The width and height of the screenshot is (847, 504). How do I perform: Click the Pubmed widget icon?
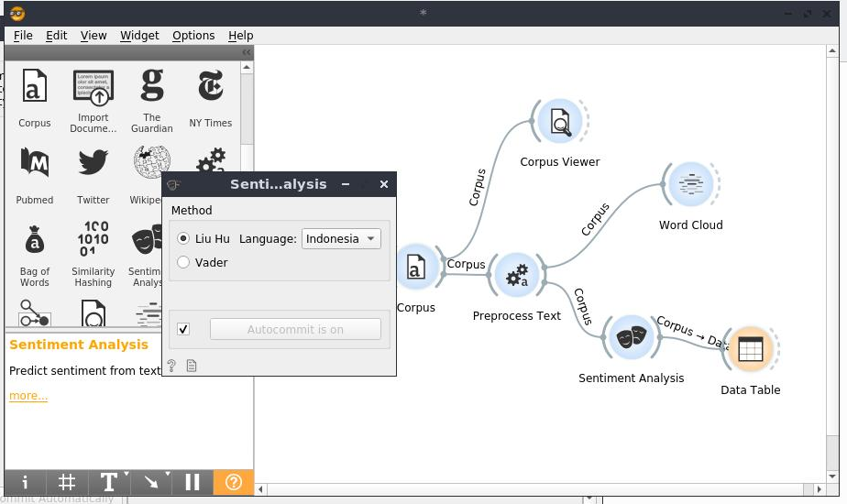[35, 174]
